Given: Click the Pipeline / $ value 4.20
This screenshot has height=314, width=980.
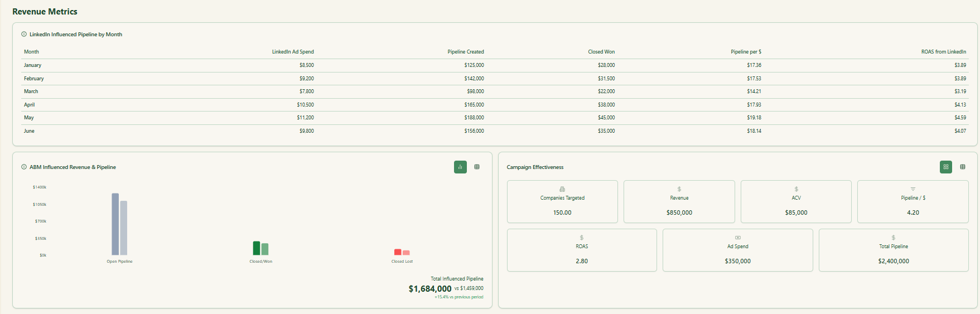Looking at the screenshot, I should [x=913, y=212].
